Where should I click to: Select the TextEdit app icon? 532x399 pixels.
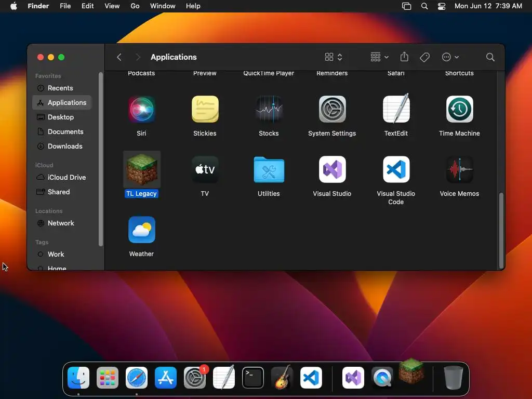click(396, 109)
